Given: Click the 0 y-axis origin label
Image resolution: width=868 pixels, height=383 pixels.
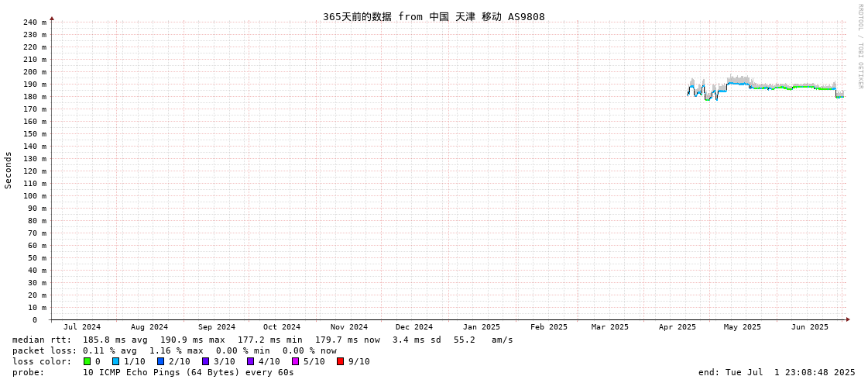Looking at the screenshot, I should click(34, 320).
